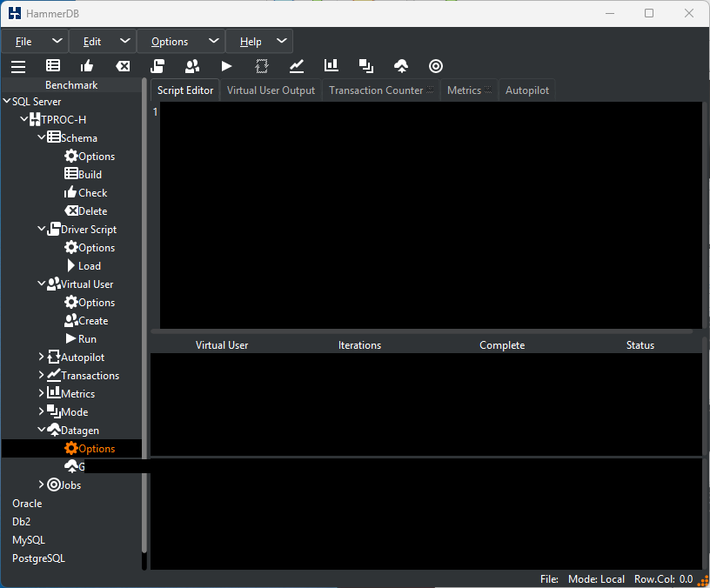This screenshot has width=710, height=588.
Task: Click the create virtual users toolbar icon
Action: (192, 66)
